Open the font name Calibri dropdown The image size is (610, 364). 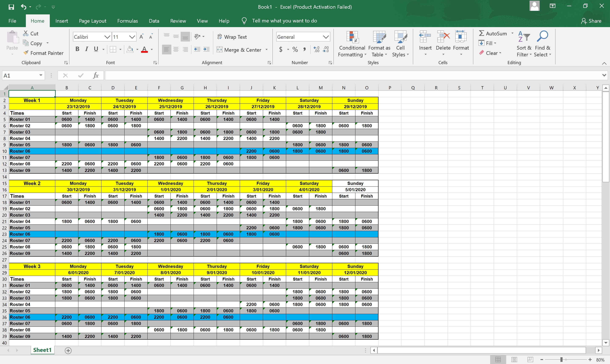(107, 37)
